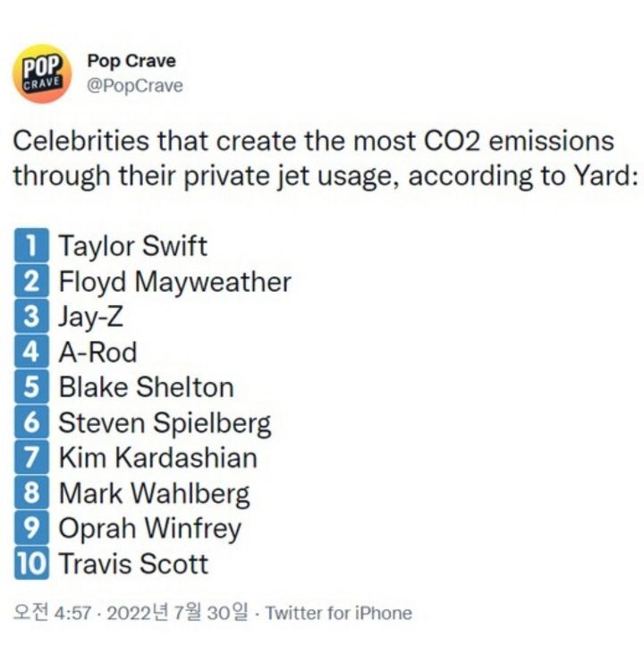The height and width of the screenshot is (654, 644).
Task: Click the Steven Spielberg list entry
Action: 165,422
